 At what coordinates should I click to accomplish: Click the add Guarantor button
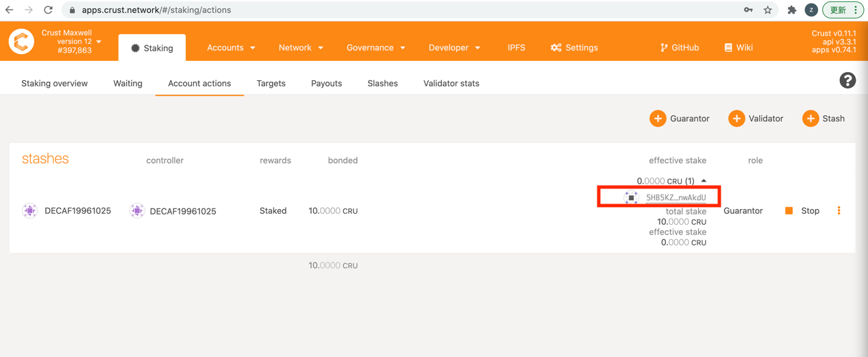point(680,119)
